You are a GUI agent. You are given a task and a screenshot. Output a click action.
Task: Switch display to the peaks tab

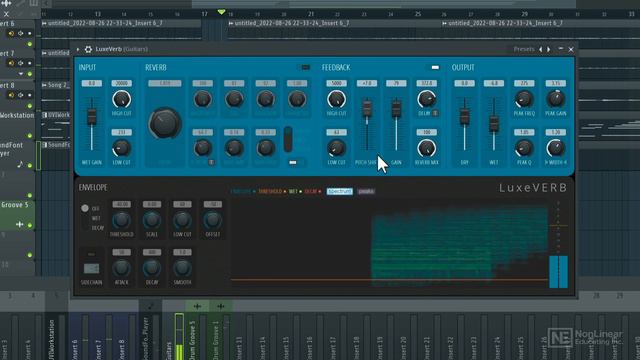coord(366,191)
